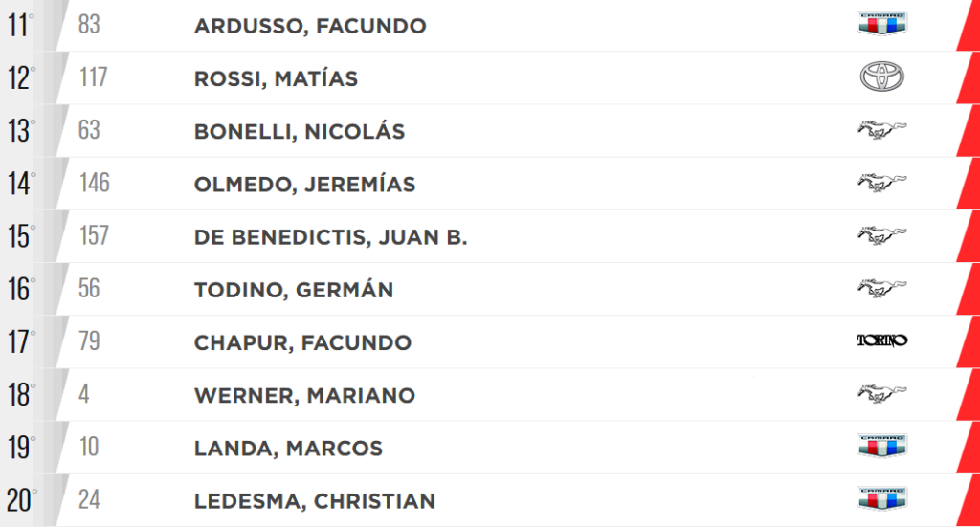Click position 17° in the standings

coord(21,342)
